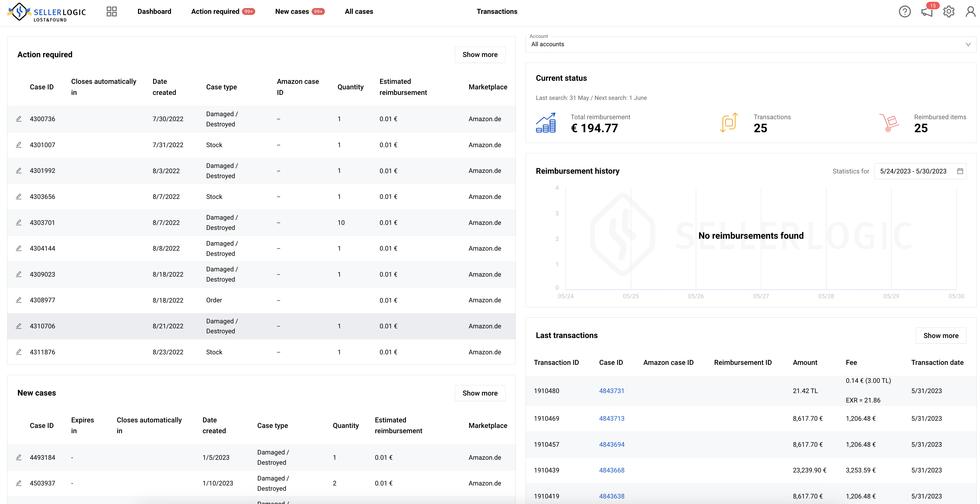Click the SellerLogic Lost & Found logo
This screenshot has height=504, width=980.
tap(47, 12)
